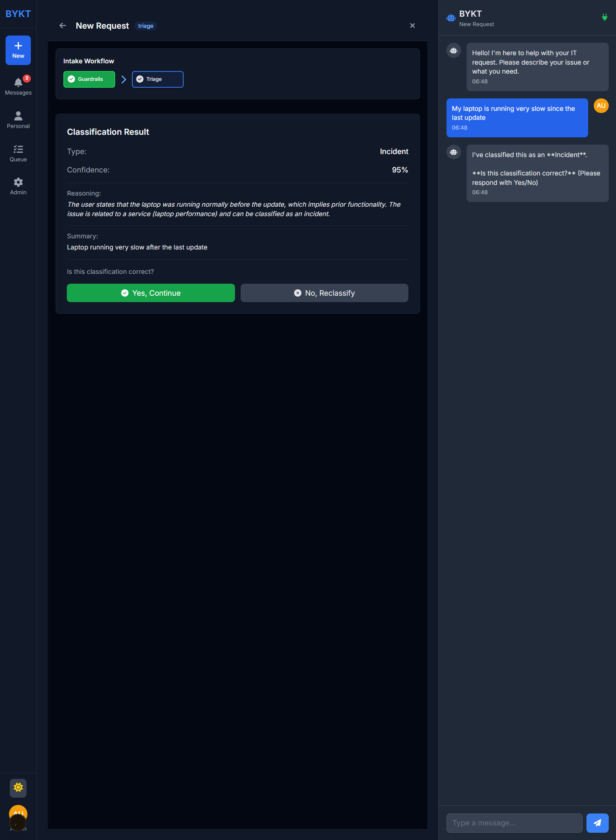Click the Classification Result heading

tap(108, 132)
